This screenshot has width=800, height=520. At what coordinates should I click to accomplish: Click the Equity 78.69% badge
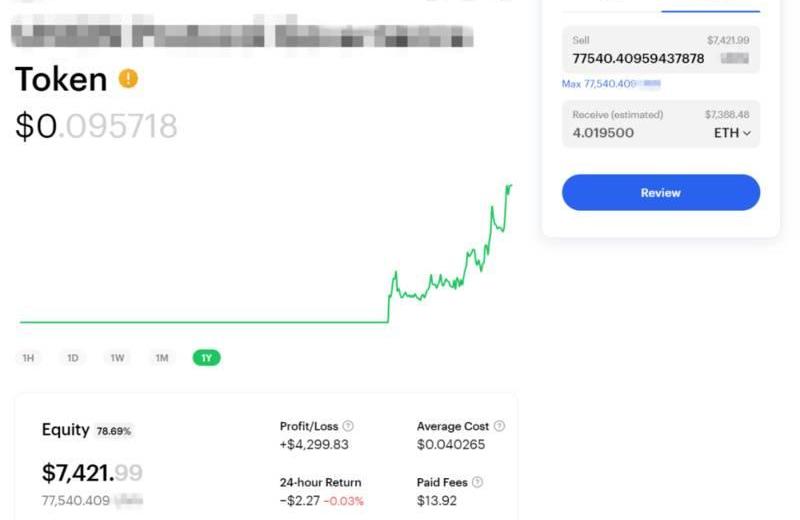(114, 431)
